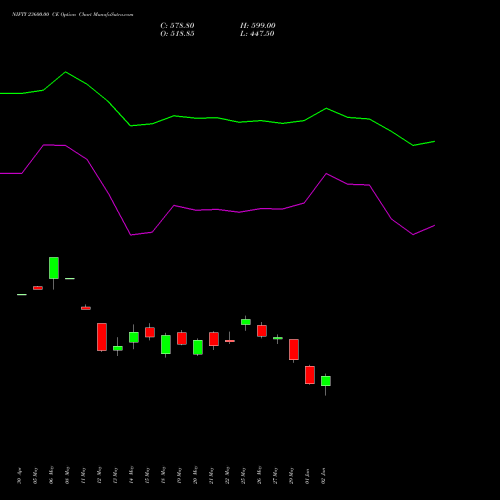Click the 19 May date label
Image resolution: width=500 pixels, height=500 pixels.
point(179,476)
